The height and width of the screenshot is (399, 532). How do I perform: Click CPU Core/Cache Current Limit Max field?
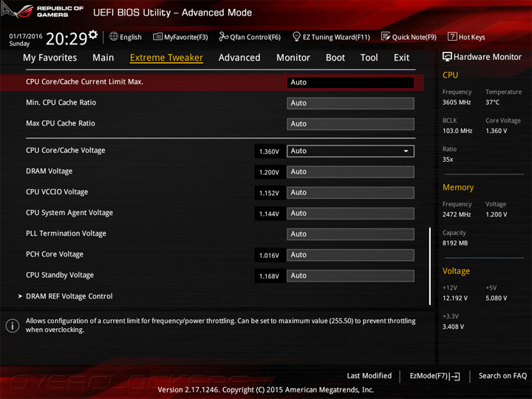350,83
